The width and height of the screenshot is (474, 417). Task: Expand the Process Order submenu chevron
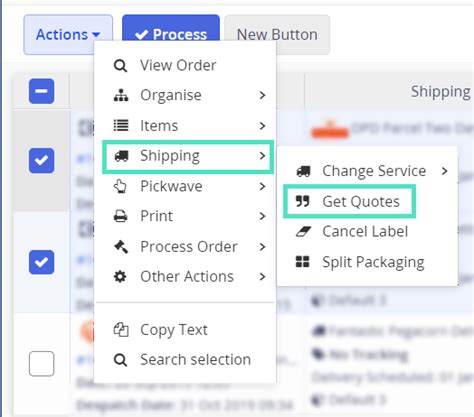coord(262,247)
